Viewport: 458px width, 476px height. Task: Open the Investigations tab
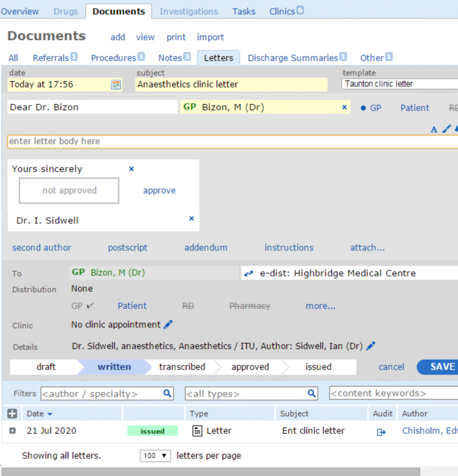[x=189, y=11]
